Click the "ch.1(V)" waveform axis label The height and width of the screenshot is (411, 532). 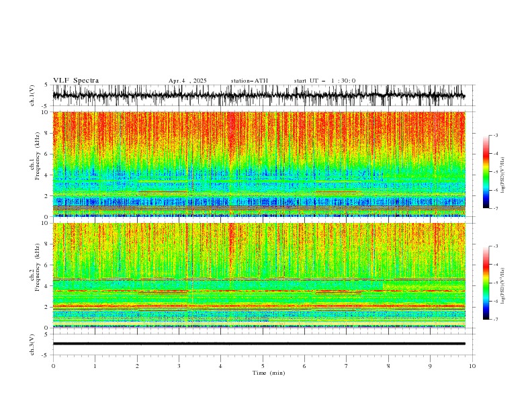click(32, 95)
